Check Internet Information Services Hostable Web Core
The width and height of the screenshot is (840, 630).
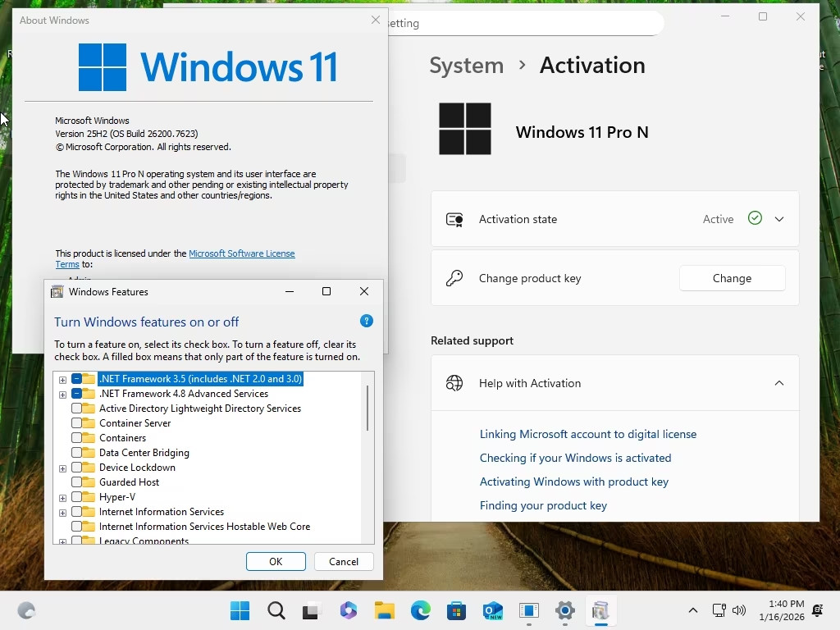76,526
